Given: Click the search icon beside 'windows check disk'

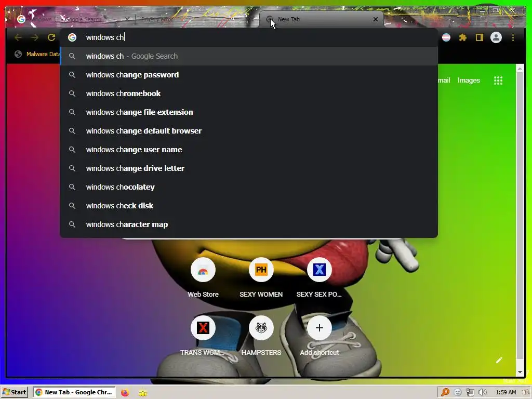Looking at the screenshot, I should click(x=72, y=206).
